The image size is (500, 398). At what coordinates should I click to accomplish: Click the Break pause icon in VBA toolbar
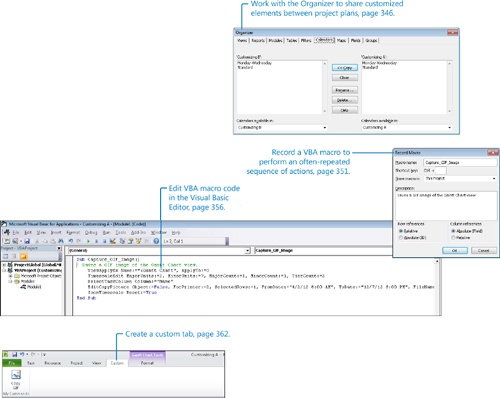[x=96, y=241]
